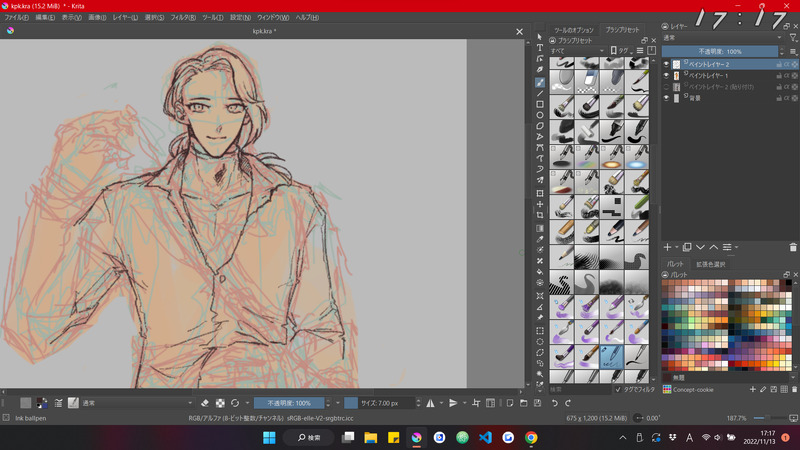
Task: Toggle visibility of 背景 layer
Action: [x=667, y=98]
